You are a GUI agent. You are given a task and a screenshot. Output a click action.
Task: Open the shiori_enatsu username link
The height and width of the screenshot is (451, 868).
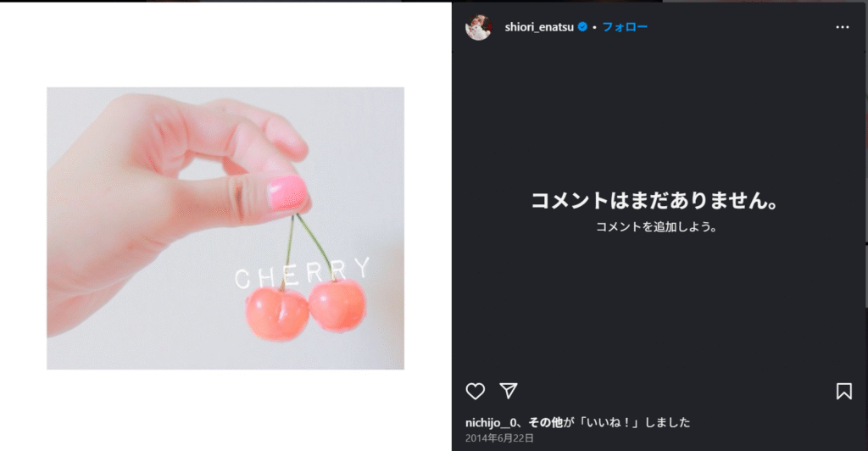(x=539, y=27)
